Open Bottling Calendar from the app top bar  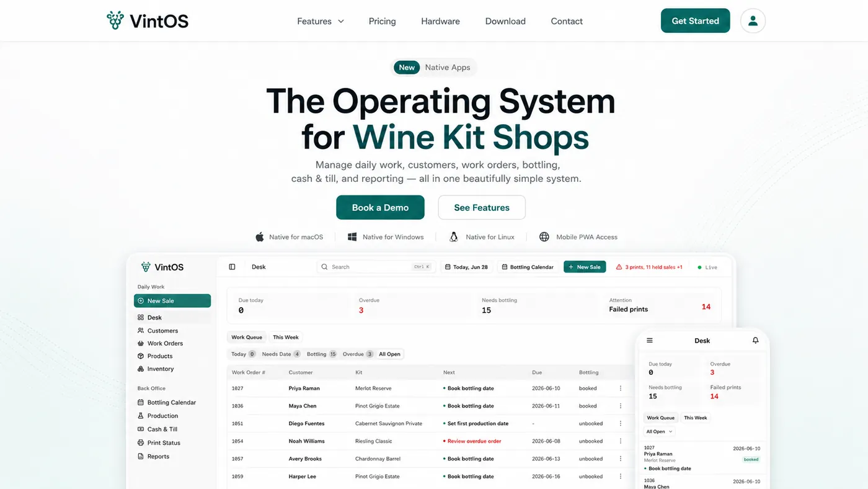[527, 267]
